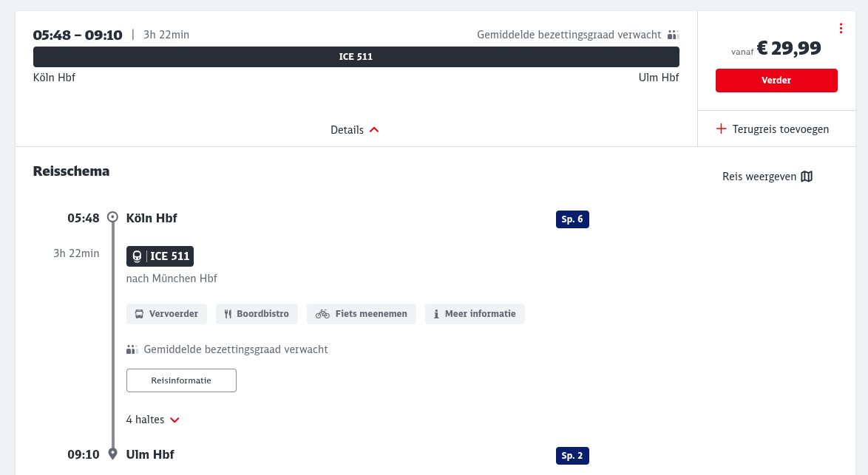Click the Ulm Hbf destination pin on the timeline
The image size is (868, 475).
pyautogui.click(x=112, y=454)
